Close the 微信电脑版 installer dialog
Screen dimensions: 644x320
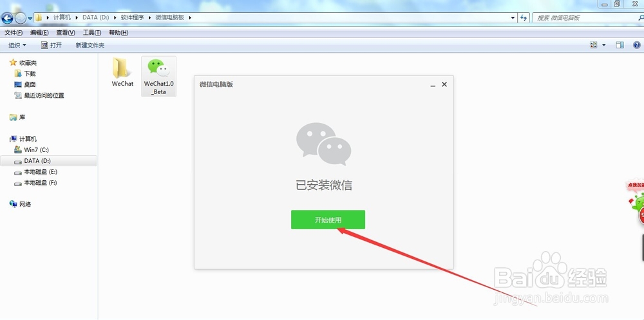tap(444, 84)
